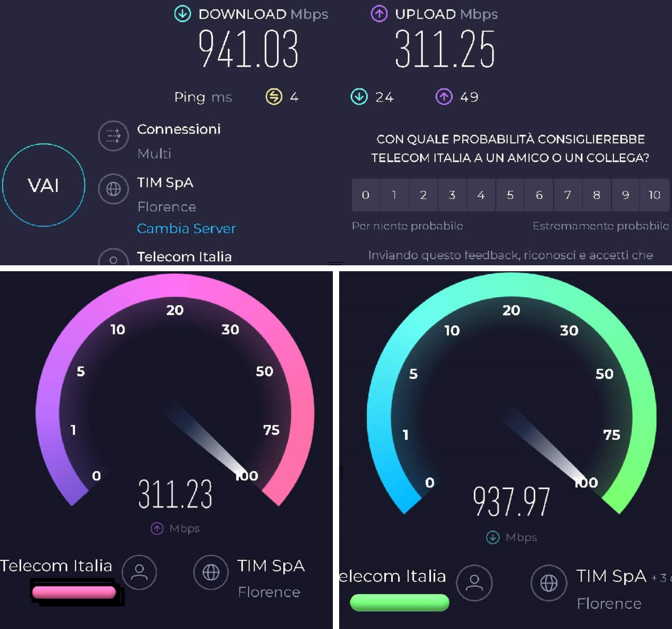Viewport: 672px width, 629px height.
Task: Click the download latency icon next to 24
Action: pyautogui.click(x=359, y=97)
